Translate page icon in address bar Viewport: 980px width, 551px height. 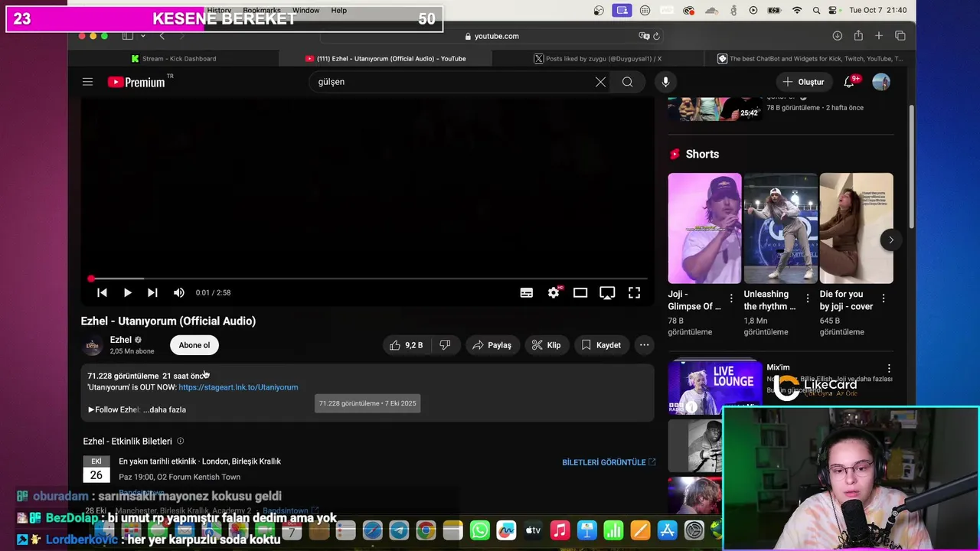pos(644,36)
